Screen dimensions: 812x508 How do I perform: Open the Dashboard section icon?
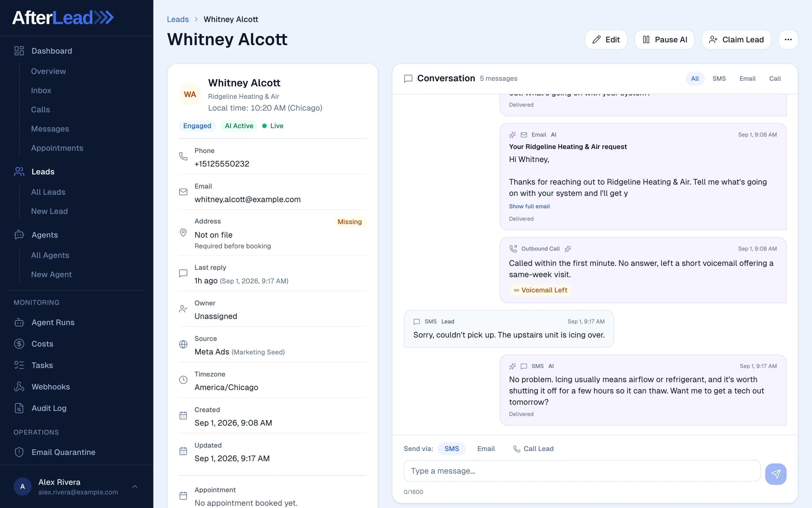[x=19, y=51]
